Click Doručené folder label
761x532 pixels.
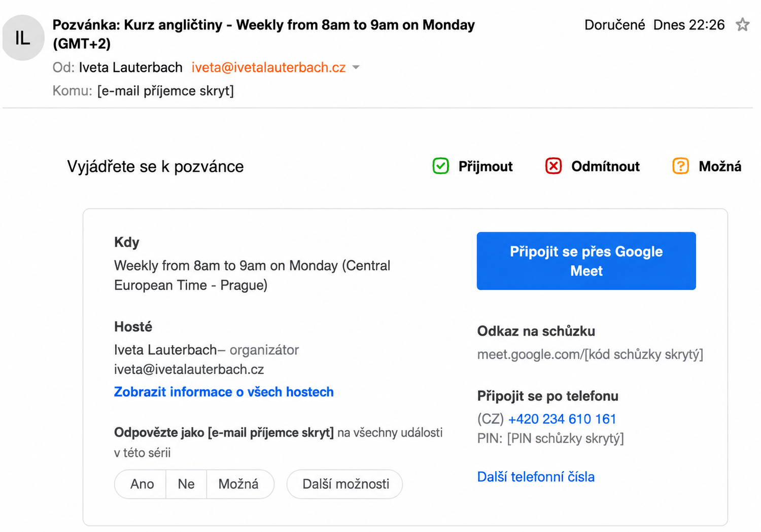pyautogui.click(x=614, y=25)
